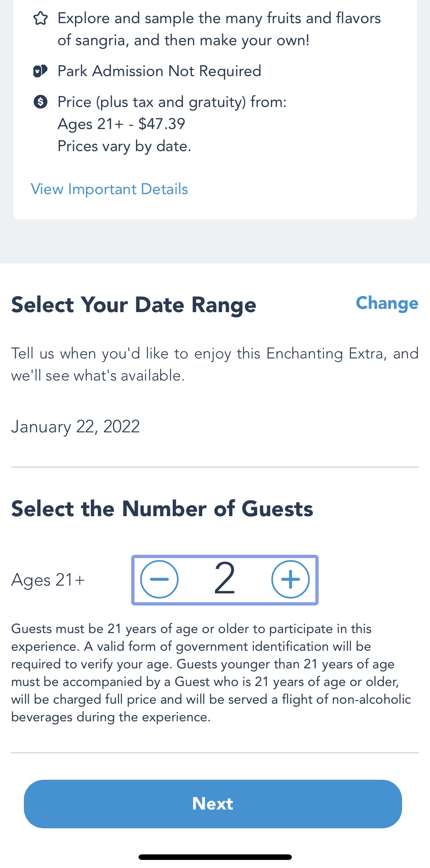Viewport: 430px width, 868px height.
Task: Tap the Prices vary by date note
Action: 124,146
